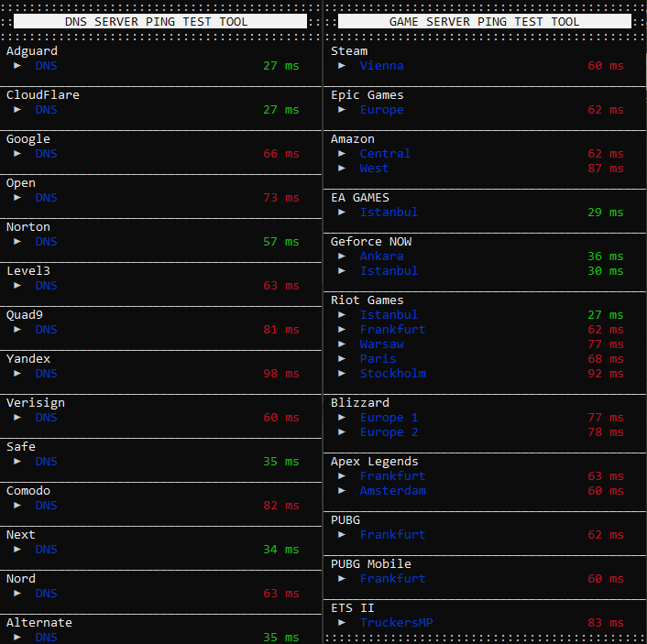This screenshot has width=647, height=644.
Task: Click the 81 ms value for Quad9
Action: [281, 329]
